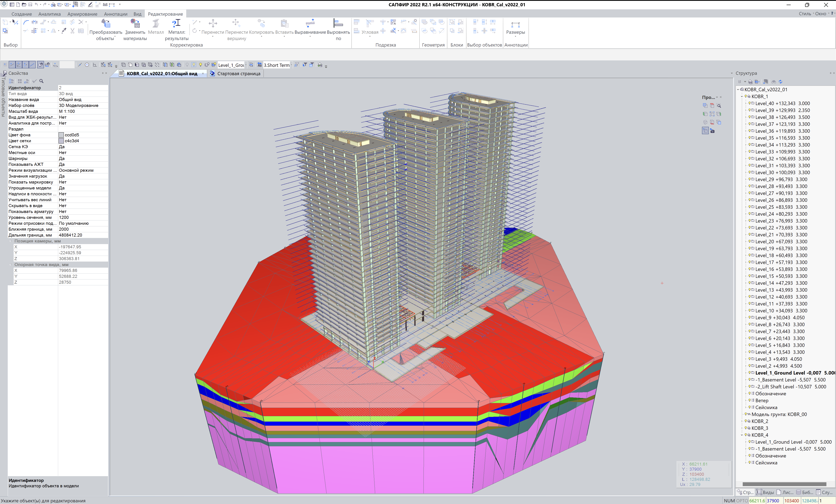The image size is (836, 504).
Task: Click the Цвет фона color swatch
Action: pyautogui.click(x=61, y=135)
